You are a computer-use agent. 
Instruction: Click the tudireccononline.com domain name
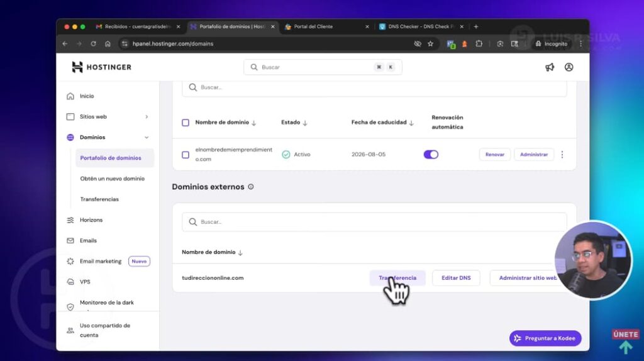coord(213,278)
